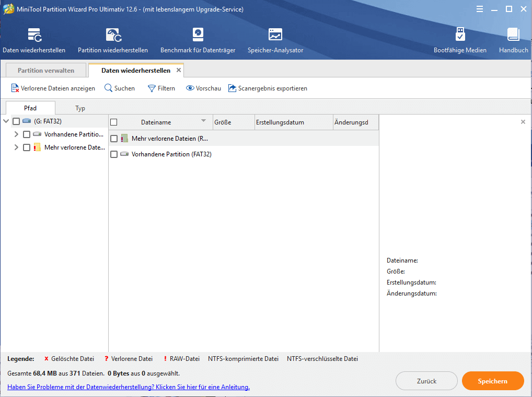
Task: Select Vorhandene Partition (FAT32) list row
Action: 244,154
